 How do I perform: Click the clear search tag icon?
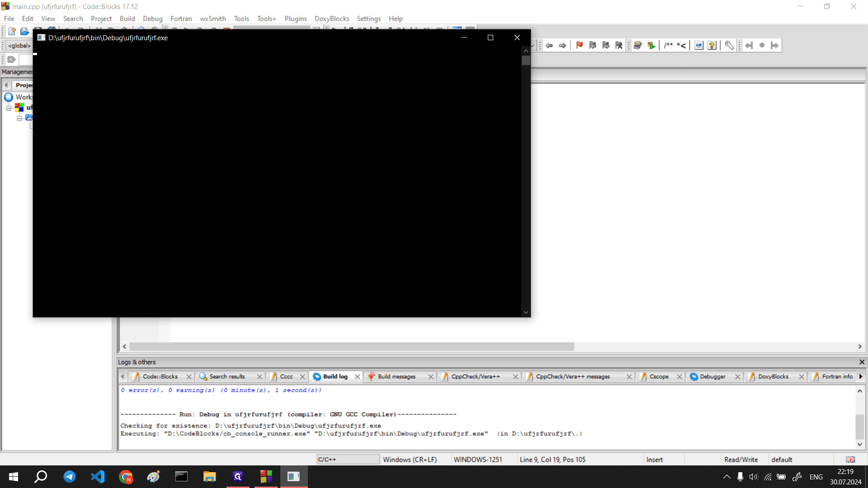(x=11, y=59)
